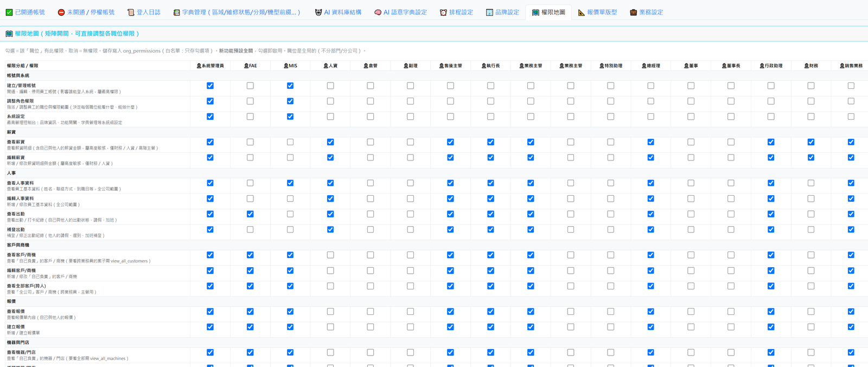Click the brain icon of AI 語意字典設定
This screenshot has width=868, height=367.
378,12
